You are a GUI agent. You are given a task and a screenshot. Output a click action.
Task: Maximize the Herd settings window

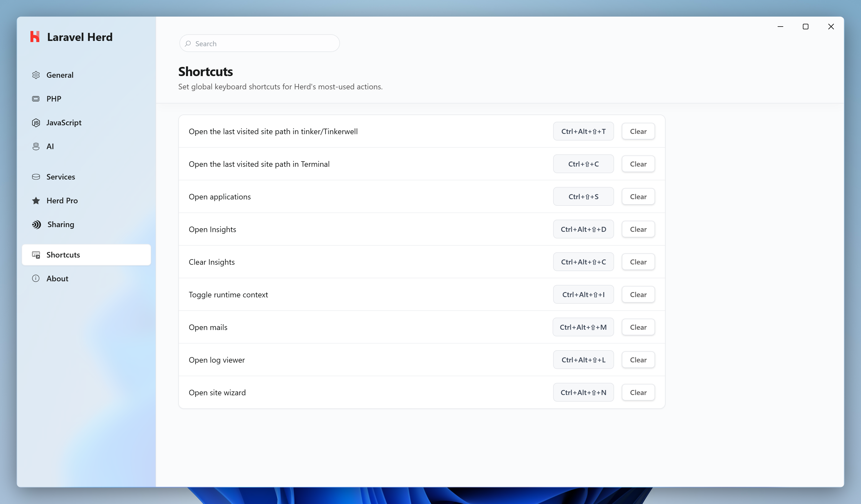(x=805, y=27)
